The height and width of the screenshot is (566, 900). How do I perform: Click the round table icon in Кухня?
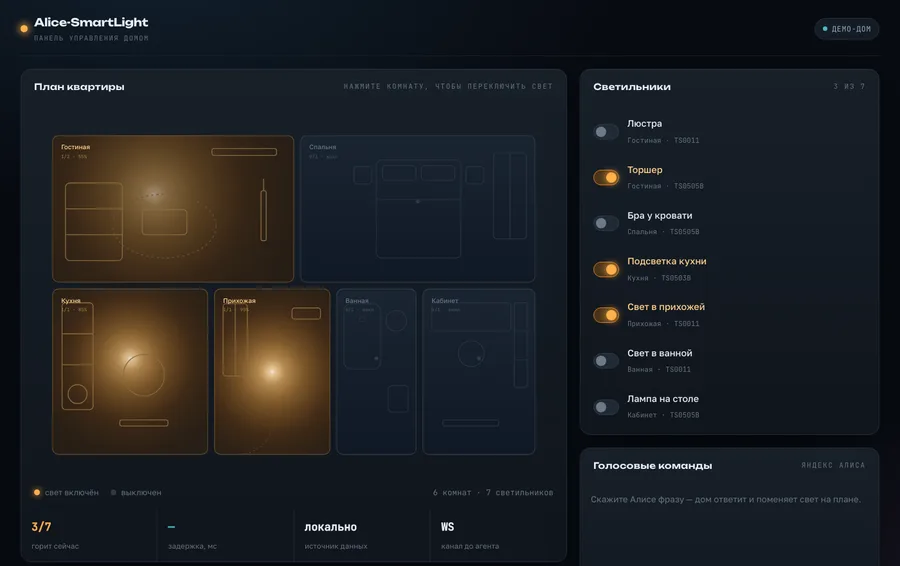(143, 375)
